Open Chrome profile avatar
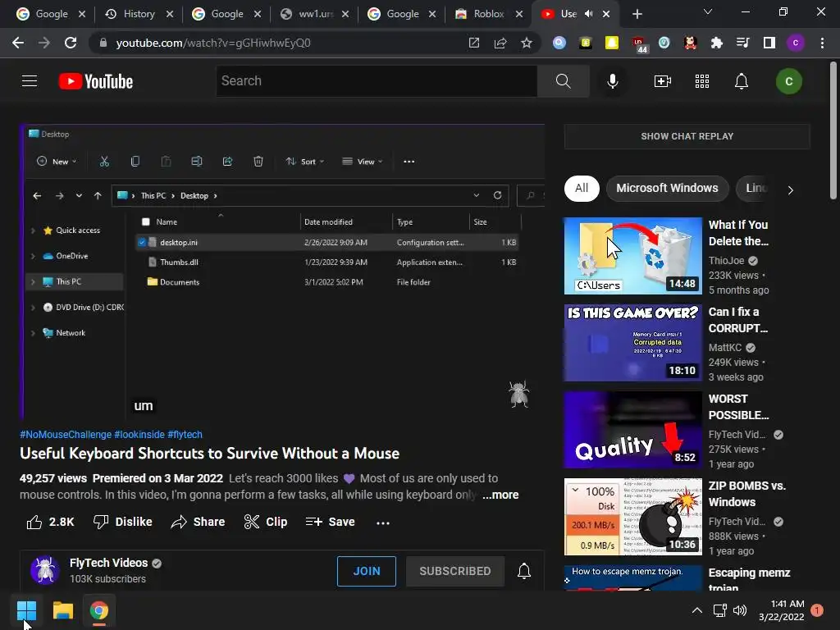Image resolution: width=840 pixels, height=630 pixels. [x=796, y=43]
